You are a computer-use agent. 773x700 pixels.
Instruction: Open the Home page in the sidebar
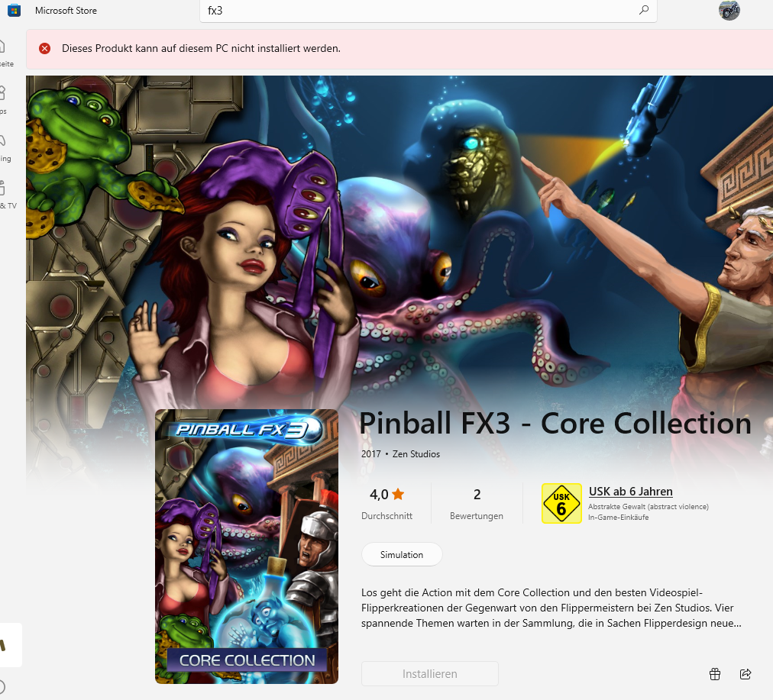click(4, 53)
